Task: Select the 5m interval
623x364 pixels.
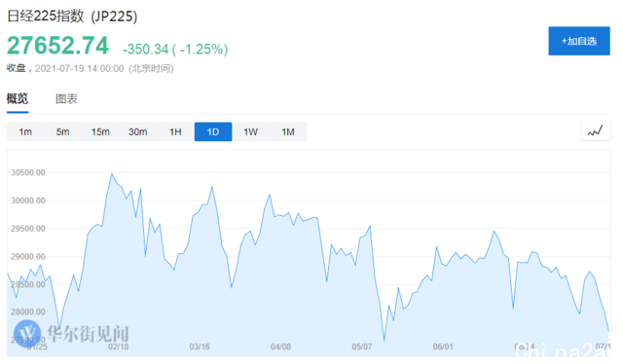Action: (x=62, y=132)
